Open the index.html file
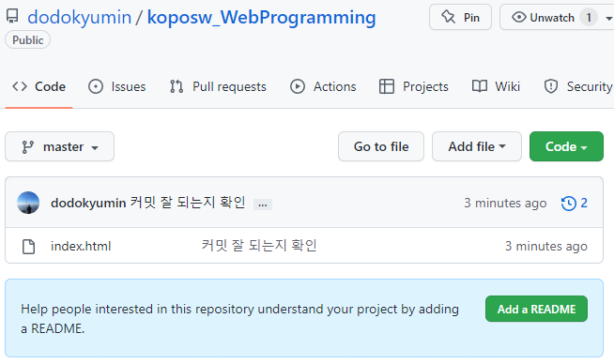This screenshot has height=364, width=614. (x=81, y=246)
